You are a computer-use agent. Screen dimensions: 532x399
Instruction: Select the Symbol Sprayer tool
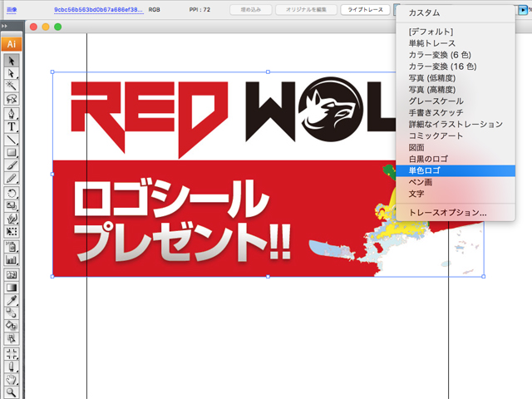coord(12,247)
